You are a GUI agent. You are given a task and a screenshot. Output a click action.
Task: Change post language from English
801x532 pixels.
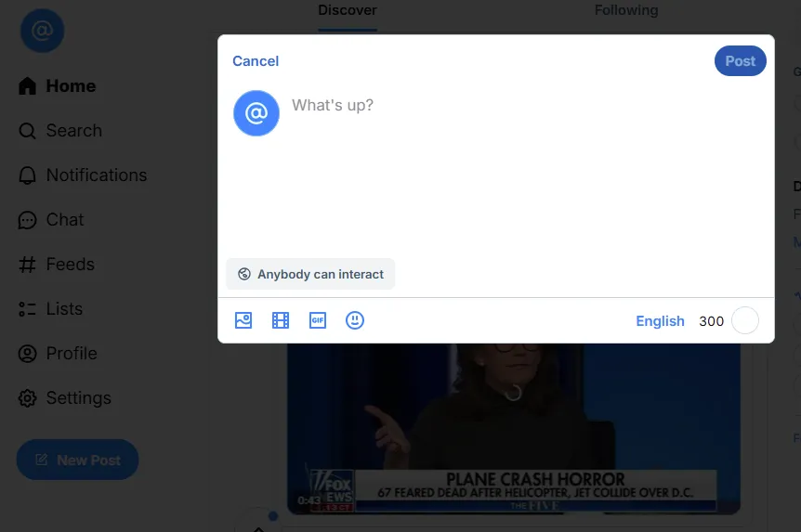tap(660, 320)
